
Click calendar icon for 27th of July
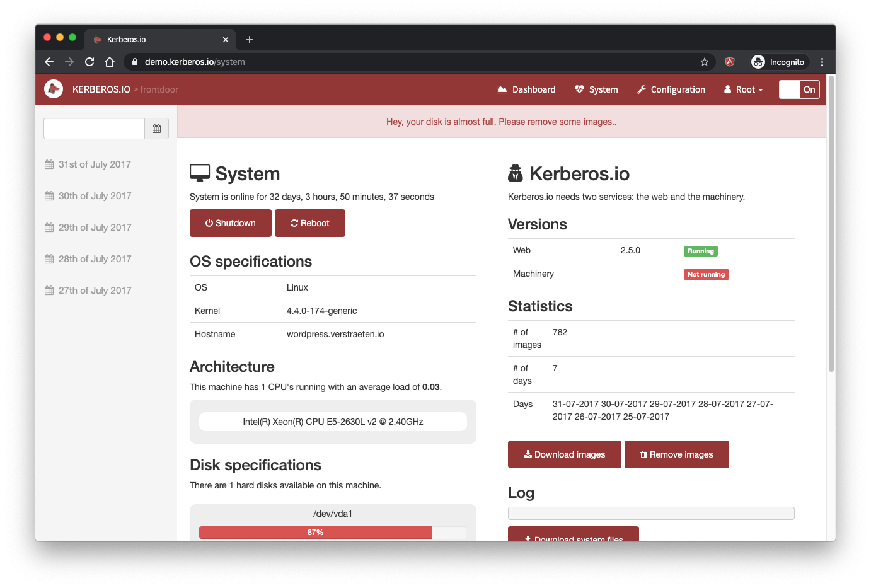point(49,291)
